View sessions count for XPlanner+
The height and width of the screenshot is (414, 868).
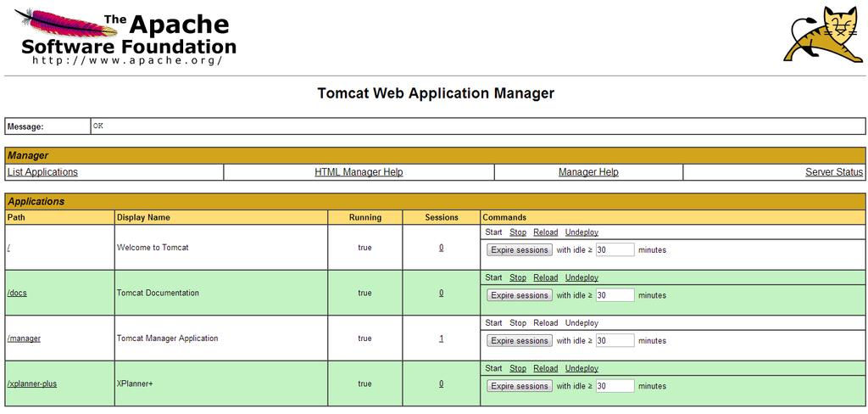[441, 383]
